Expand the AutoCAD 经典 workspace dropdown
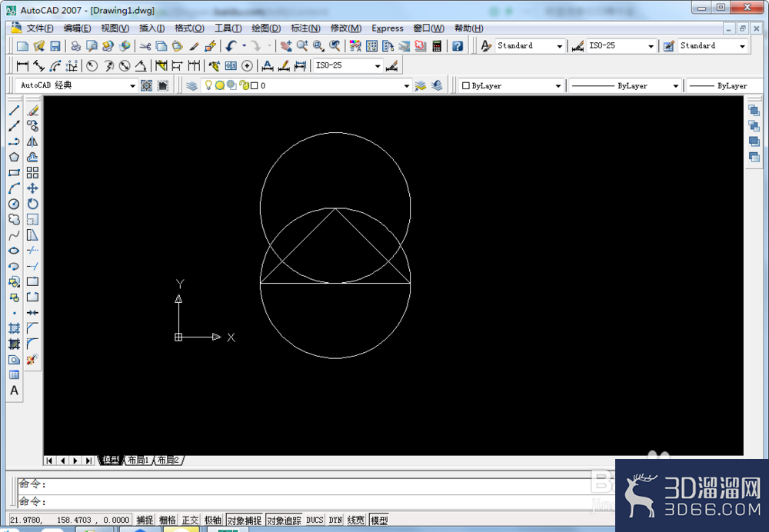Image resolution: width=769 pixels, height=532 pixels. pyautogui.click(x=76, y=85)
